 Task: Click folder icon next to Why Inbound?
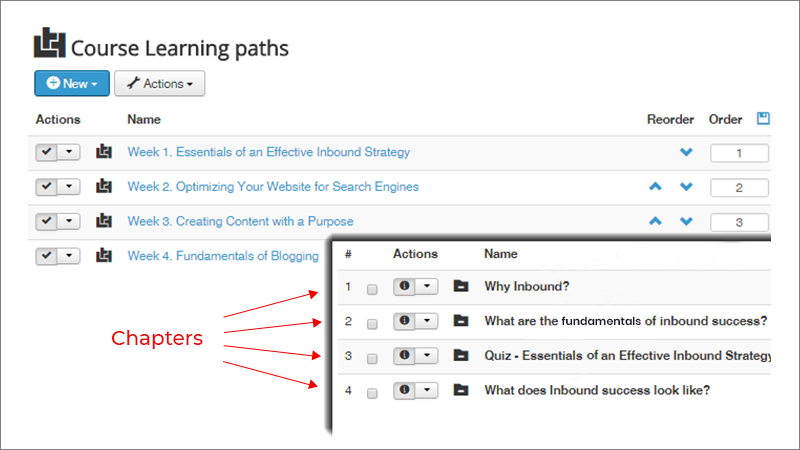(x=461, y=286)
